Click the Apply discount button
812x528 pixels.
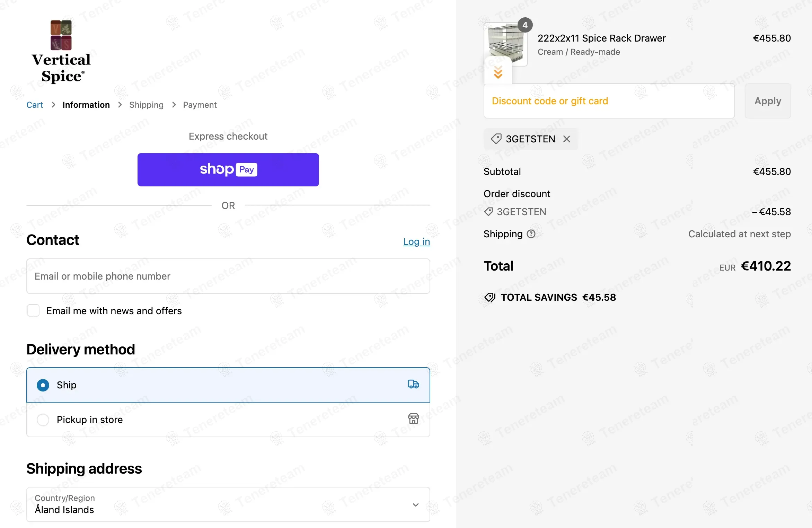(x=767, y=101)
